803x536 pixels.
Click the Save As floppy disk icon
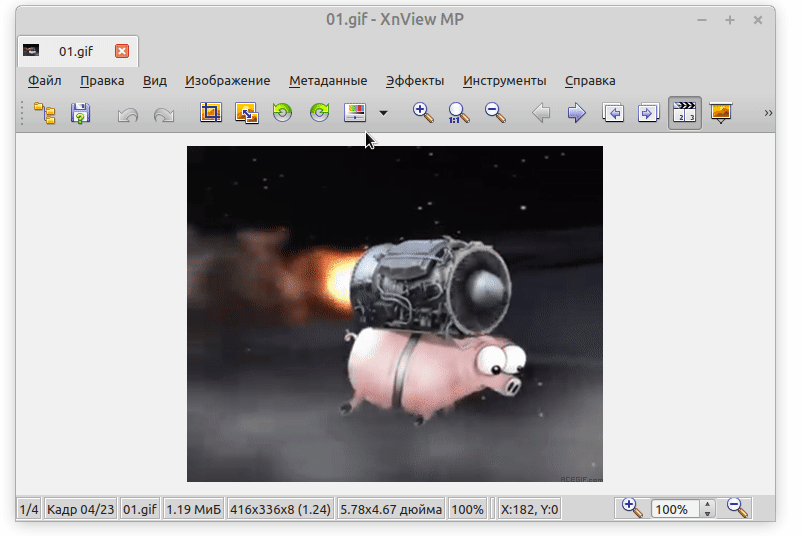click(x=80, y=113)
